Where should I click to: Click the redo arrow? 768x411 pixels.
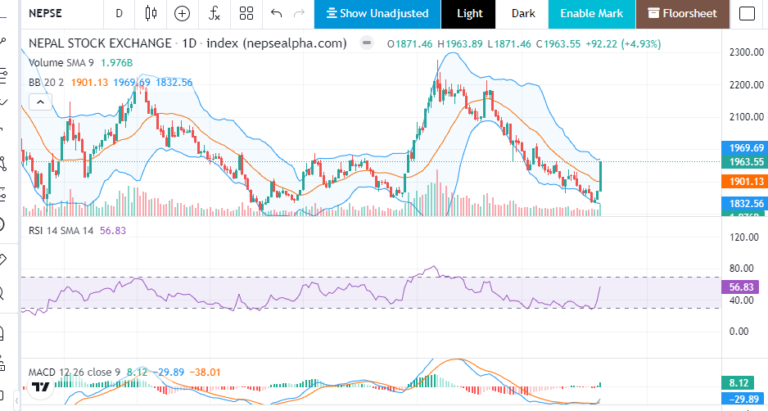coord(299,14)
